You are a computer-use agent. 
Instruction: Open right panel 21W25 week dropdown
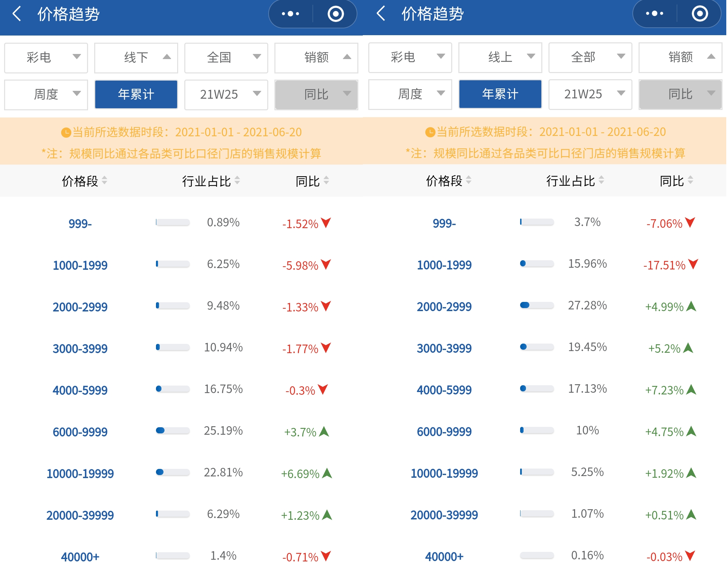(x=590, y=94)
